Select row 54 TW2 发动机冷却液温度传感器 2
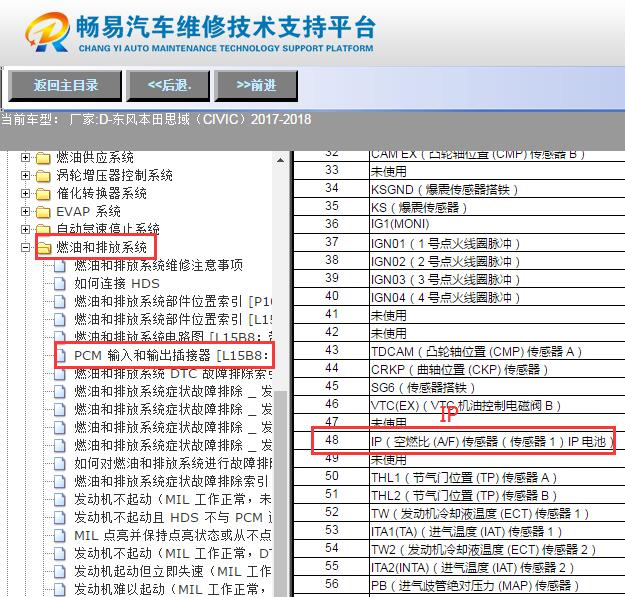The width and height of the screenshot is (625, 597). tap(459, 549)
